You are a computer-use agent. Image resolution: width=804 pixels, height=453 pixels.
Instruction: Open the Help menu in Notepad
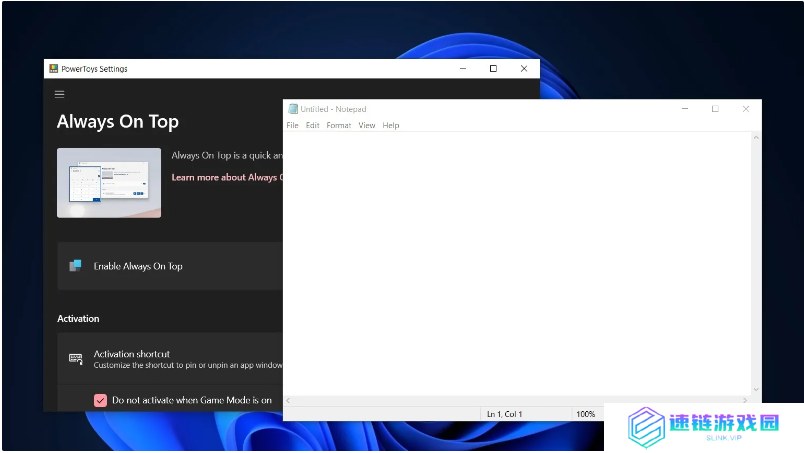coord(391,125)
